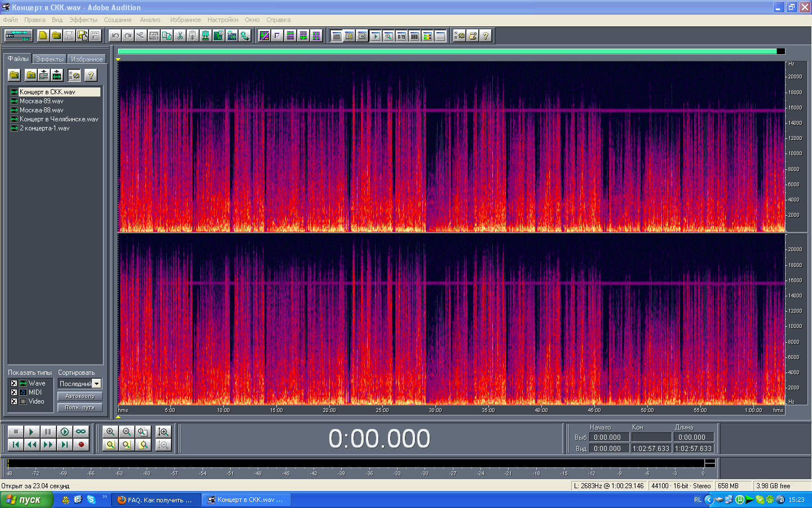Select Москва-89.wav in the file list

click(x=41, y=101)
